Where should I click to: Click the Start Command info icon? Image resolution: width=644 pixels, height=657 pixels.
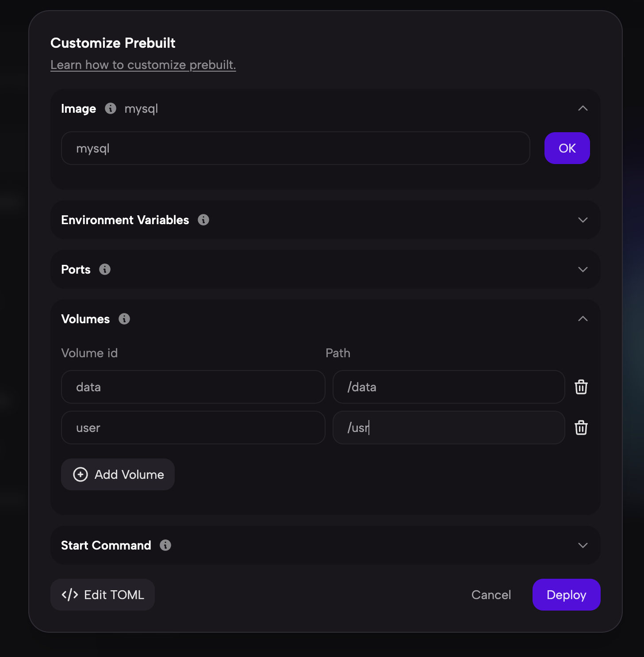point(165,545)
